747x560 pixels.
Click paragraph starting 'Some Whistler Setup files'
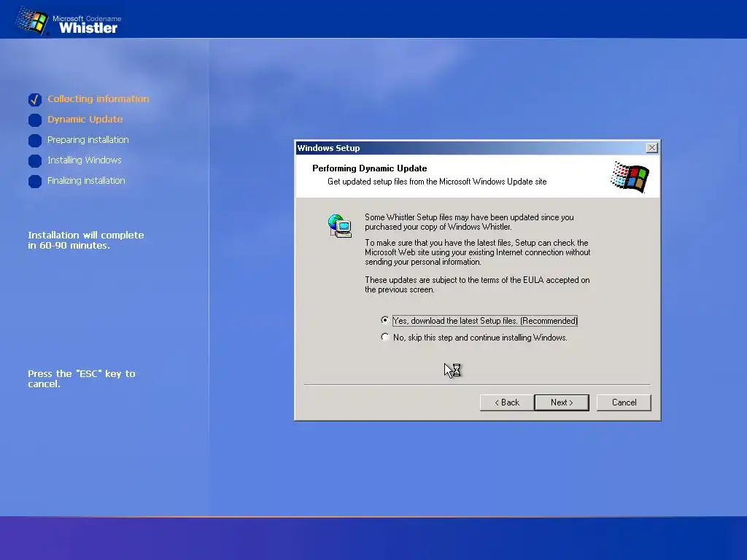[469, 222]
